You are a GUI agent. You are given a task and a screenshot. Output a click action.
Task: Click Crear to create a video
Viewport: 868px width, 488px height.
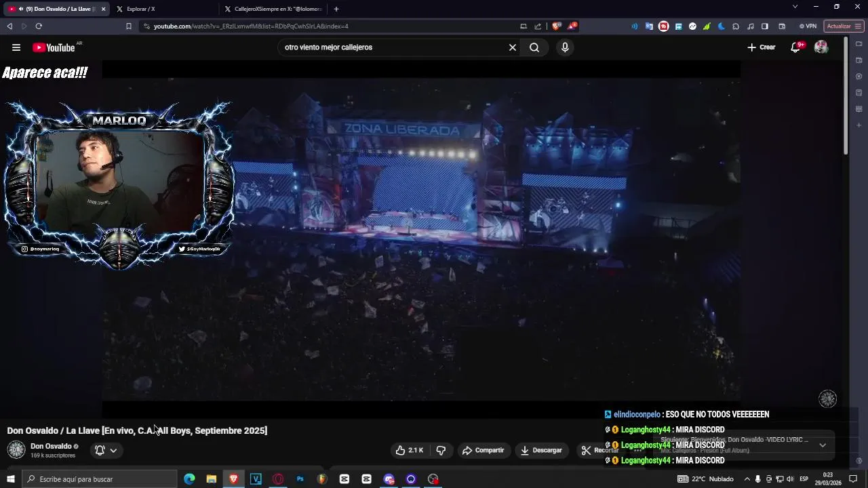pos(761,47)
